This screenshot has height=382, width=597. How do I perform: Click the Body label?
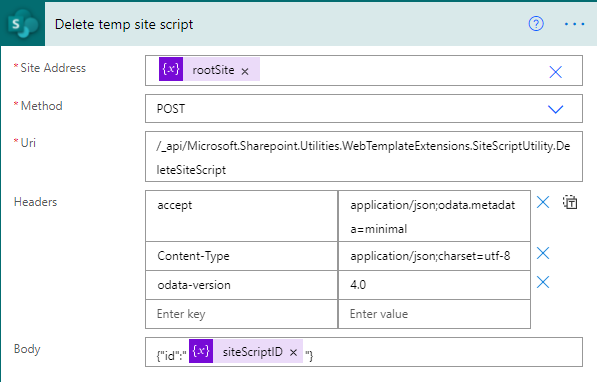click(x=27, y=349)
